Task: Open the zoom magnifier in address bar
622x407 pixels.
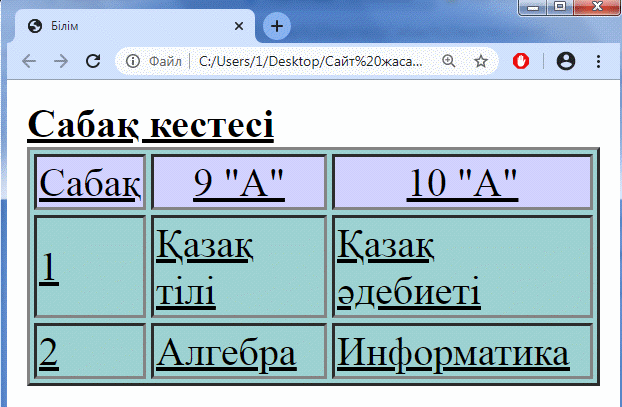Action: click(449, 61)
